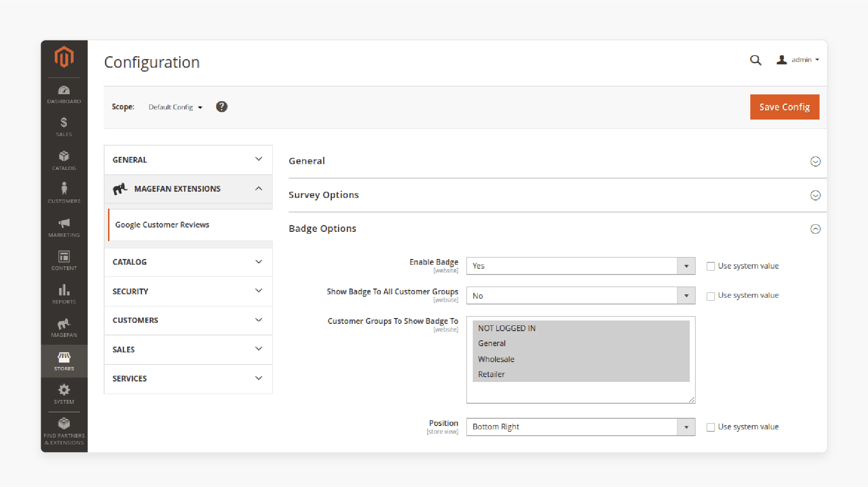Image resolution: width=868 pixels, height=487 pixels.
Task: Click the Save Config button
Action: 785,107
